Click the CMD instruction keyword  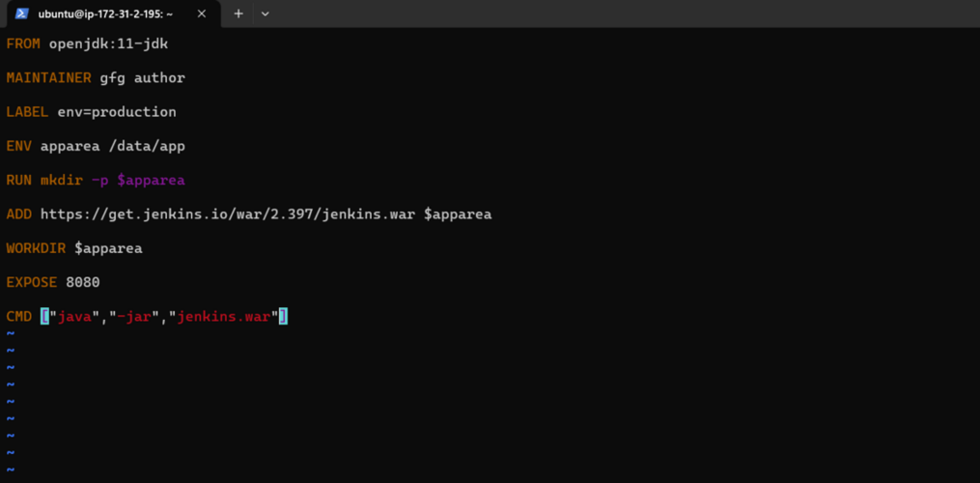click(18, 316)
